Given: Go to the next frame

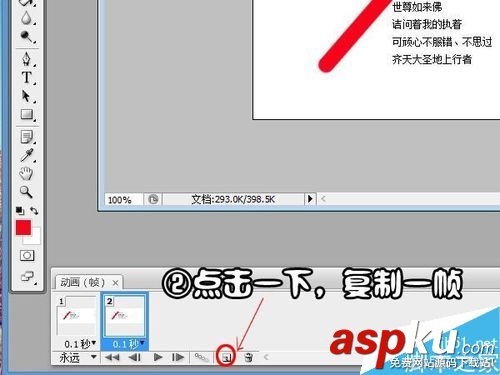Looking at the screenshot, I should point(178,358).
